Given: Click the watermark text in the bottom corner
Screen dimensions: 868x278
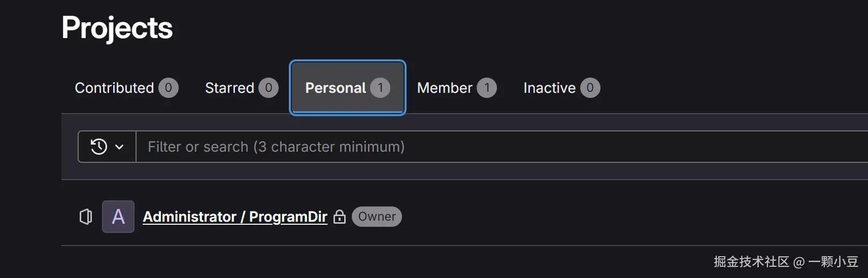Looking at the screenshot, I should [786, 262].
